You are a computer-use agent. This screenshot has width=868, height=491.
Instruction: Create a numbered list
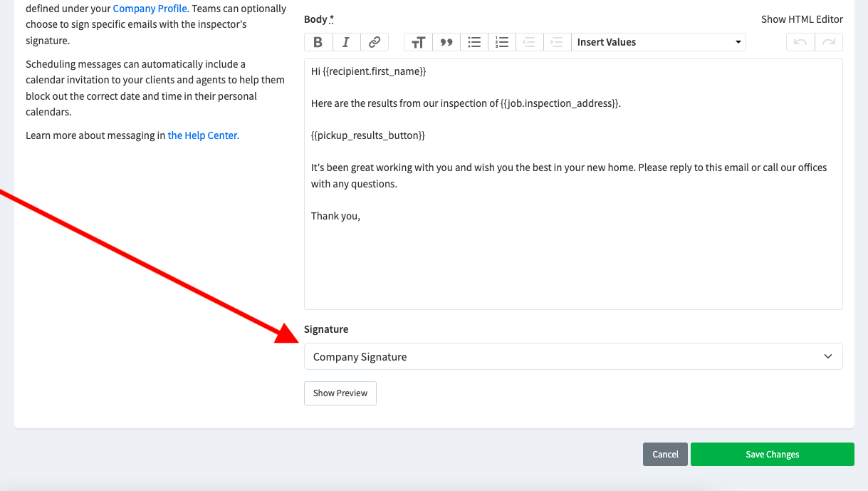[501, 42]
